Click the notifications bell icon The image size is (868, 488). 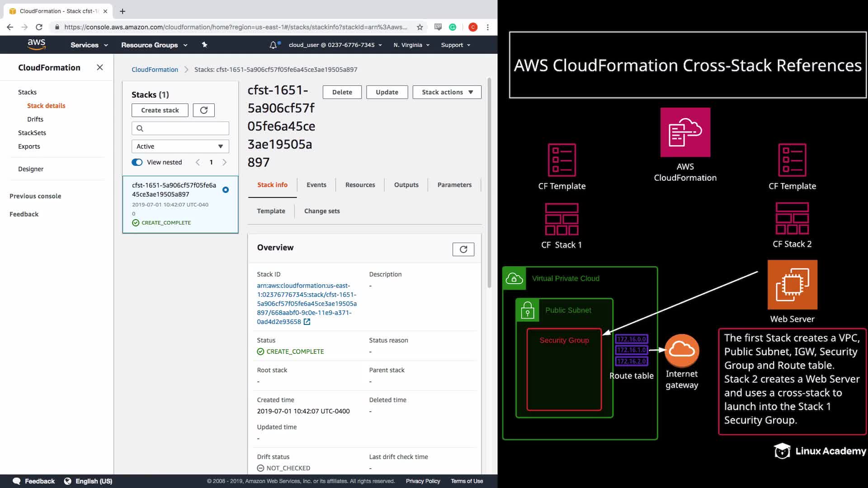pos(273,45)
